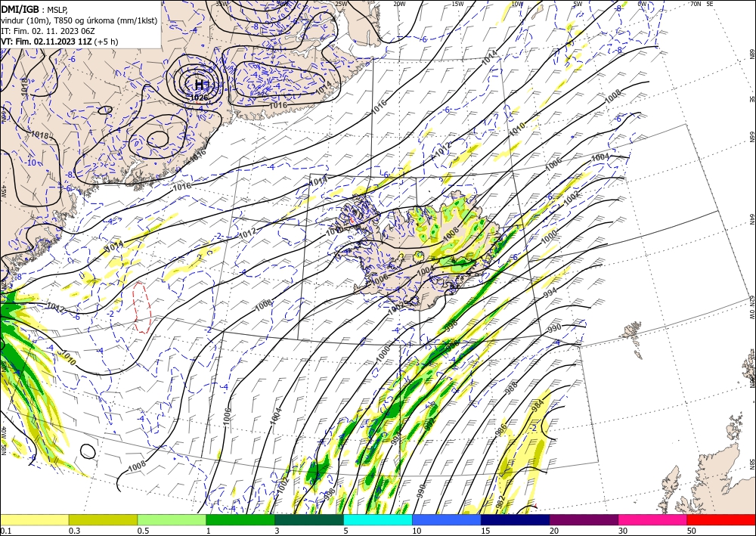Click the 5E longitude label
The image size is (756, 536).
(709, 3)
